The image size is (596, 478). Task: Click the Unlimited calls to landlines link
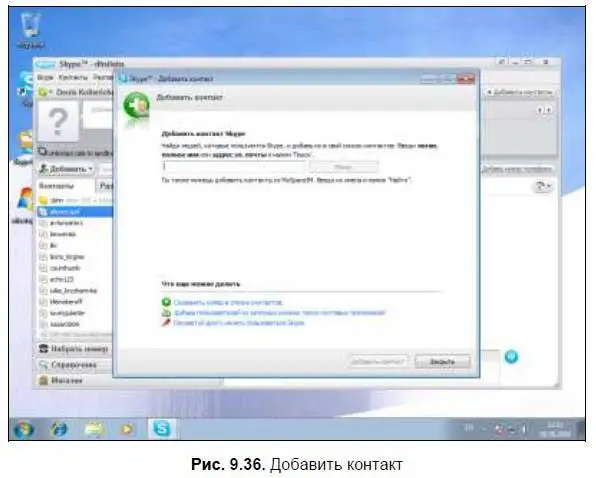(x=75, y=153)
